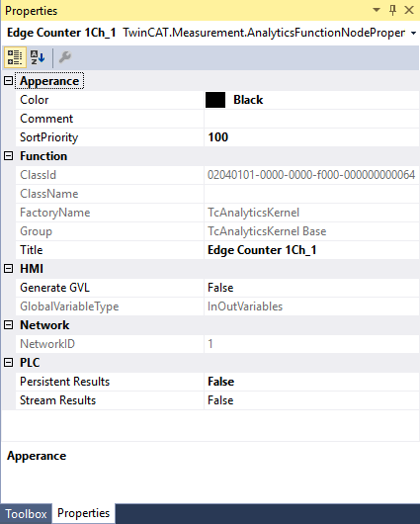Open object selector dropdown for Edge Counter 1Ch_1

point(414,33)
